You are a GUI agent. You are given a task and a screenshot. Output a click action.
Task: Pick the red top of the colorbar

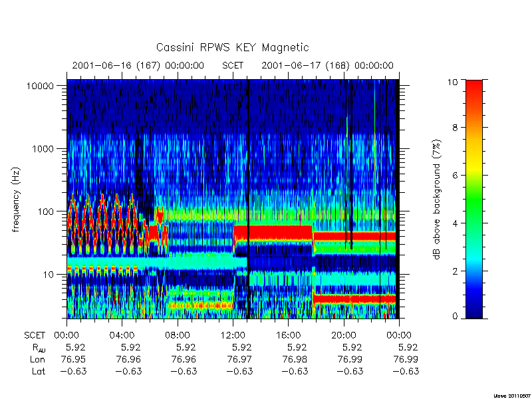(x=474, y=88)
